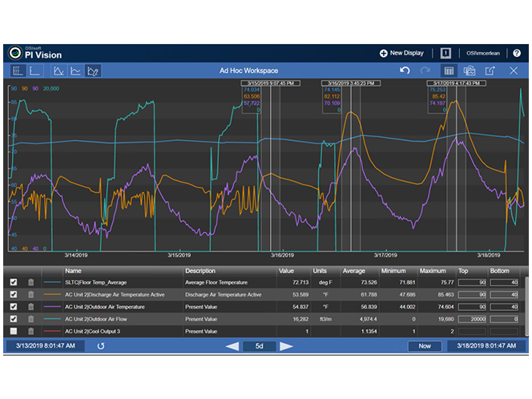532x399 pixels.
Task: Sort by the Maximum column header
Action: (433, 271)
